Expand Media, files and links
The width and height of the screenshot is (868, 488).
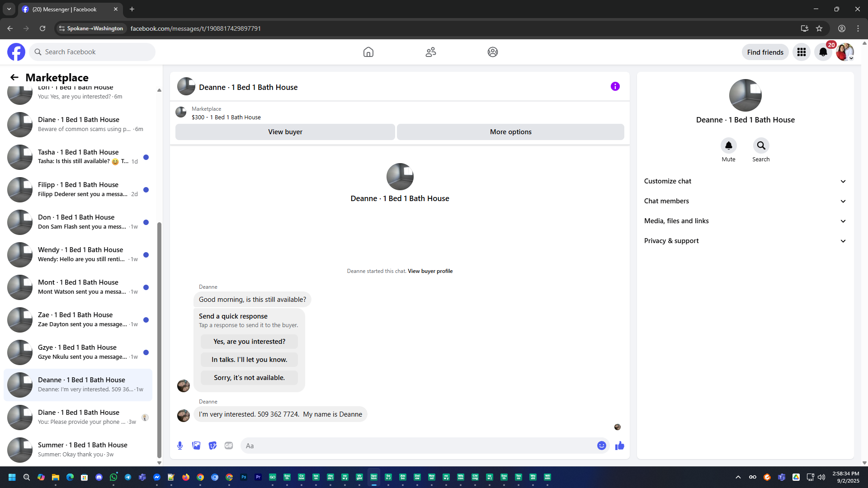pos(745,221)
